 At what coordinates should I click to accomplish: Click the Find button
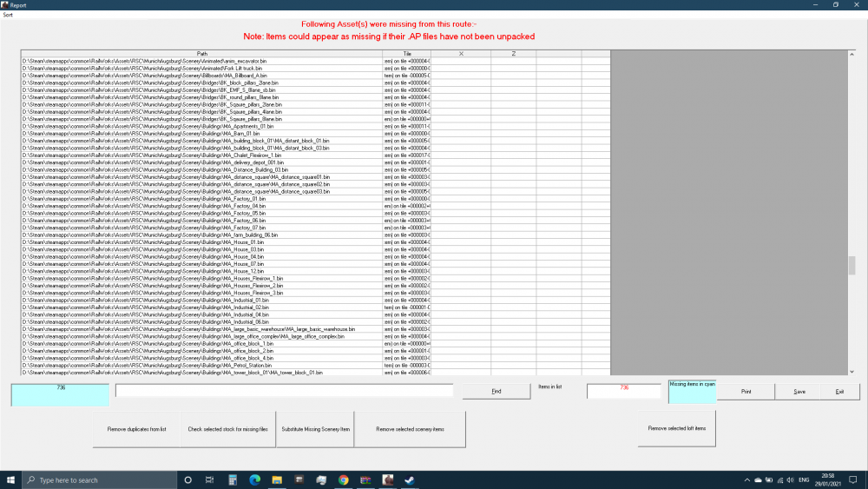pos(496,391)
